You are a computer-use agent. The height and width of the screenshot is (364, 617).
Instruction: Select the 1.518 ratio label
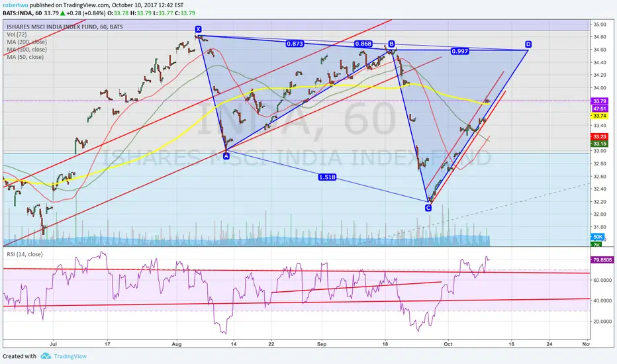tap(328, 177)
